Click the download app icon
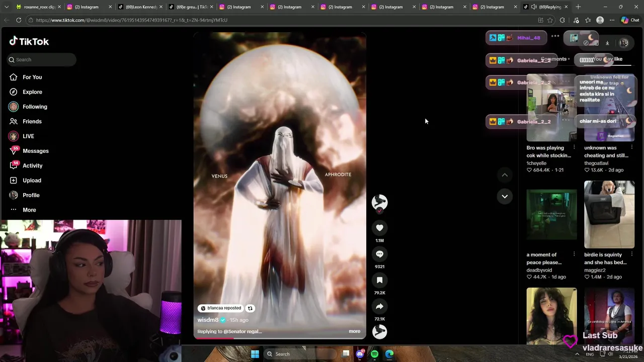The height and width of the screenshot is (362, 644). [607, 43]
